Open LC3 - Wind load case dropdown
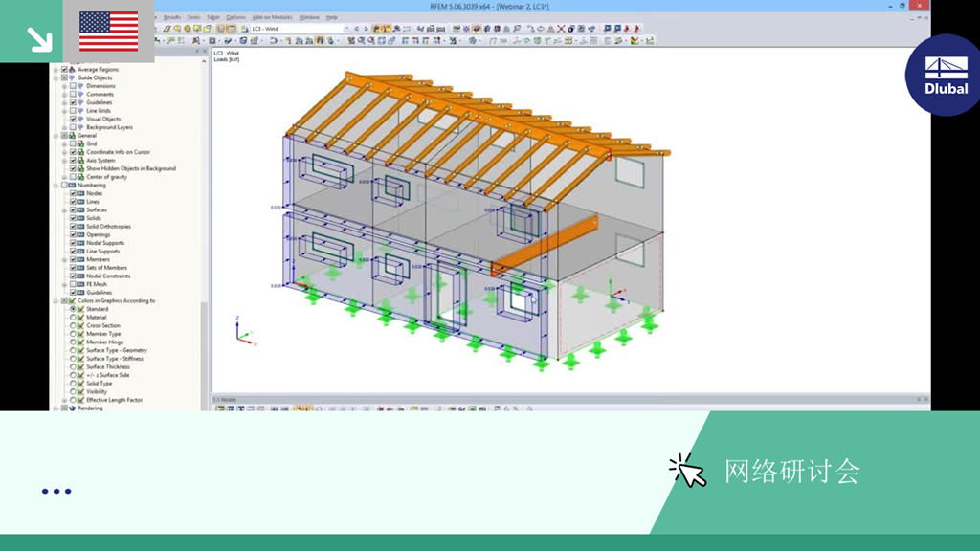 346,29
